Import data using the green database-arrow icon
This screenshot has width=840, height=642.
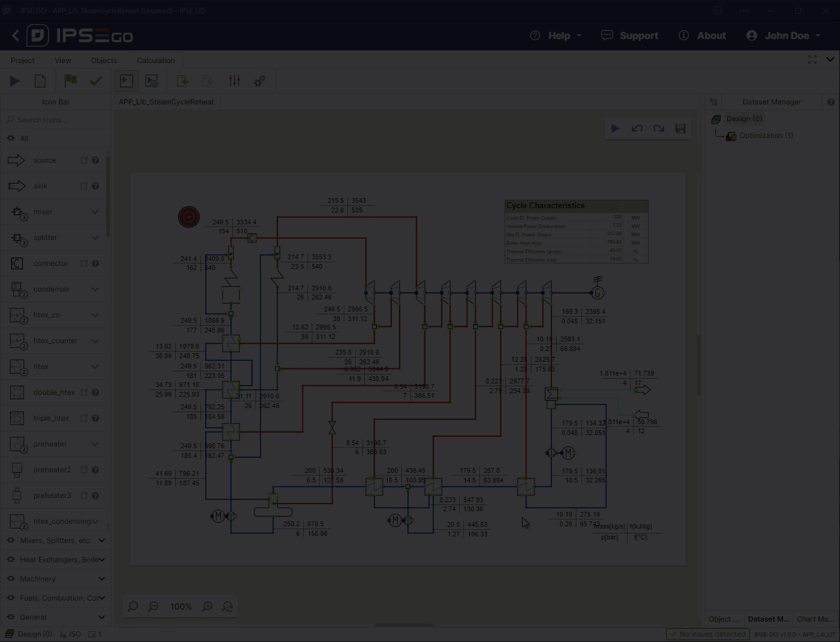coord(182,80)
